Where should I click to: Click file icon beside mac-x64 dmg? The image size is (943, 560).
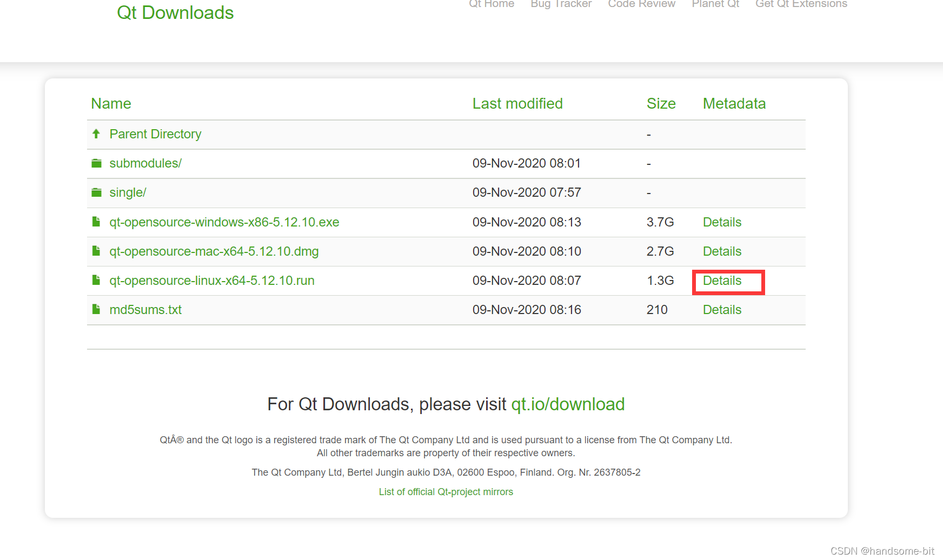click(x=96, y=251)
